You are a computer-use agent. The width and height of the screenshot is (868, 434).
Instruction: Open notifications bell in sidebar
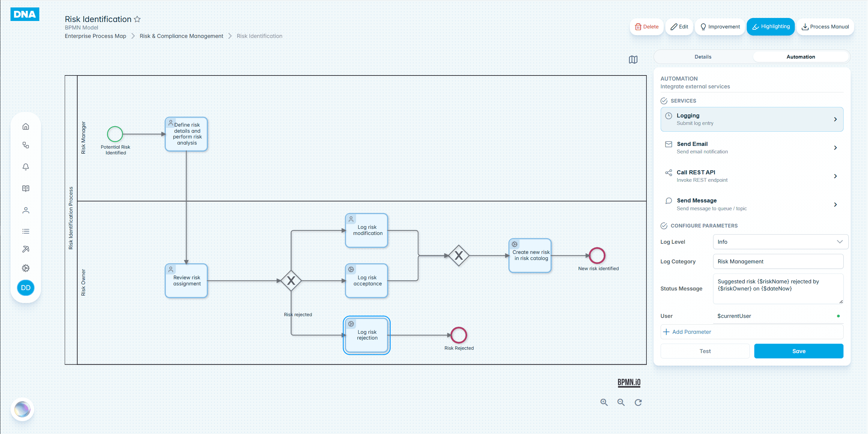point(26,167)
